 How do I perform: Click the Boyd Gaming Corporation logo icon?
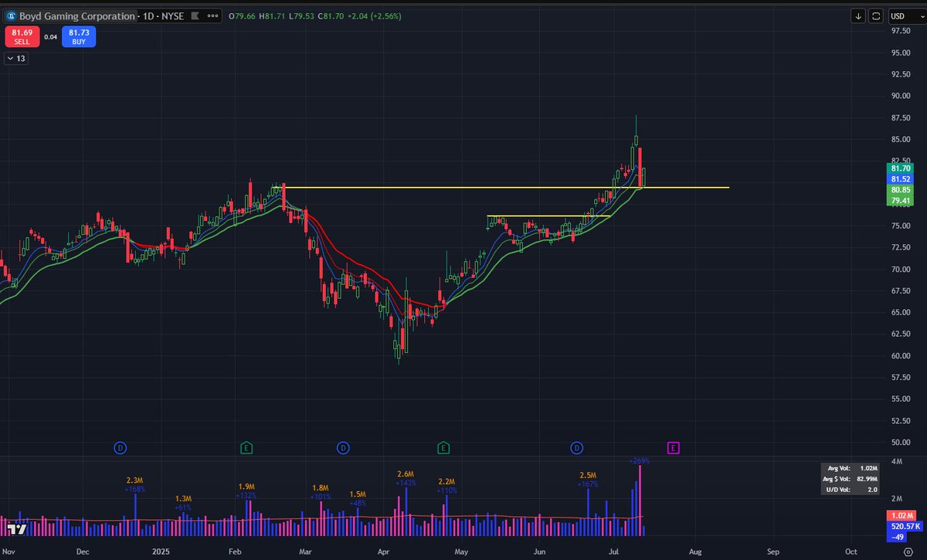(x=10, y=15)
